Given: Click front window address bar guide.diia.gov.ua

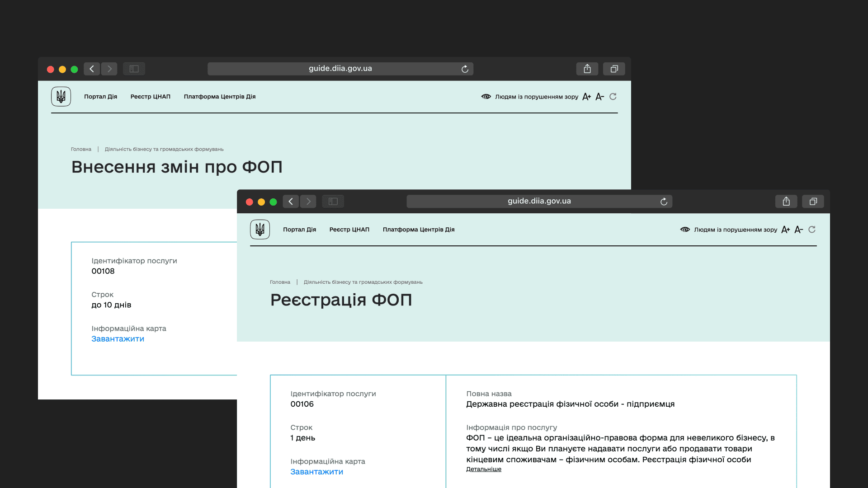Looking at the screenshot, I should click(539, 201).
